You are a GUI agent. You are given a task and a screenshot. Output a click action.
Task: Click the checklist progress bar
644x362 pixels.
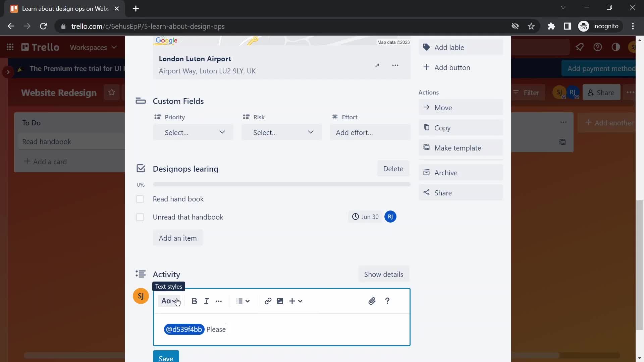(282, 184)
